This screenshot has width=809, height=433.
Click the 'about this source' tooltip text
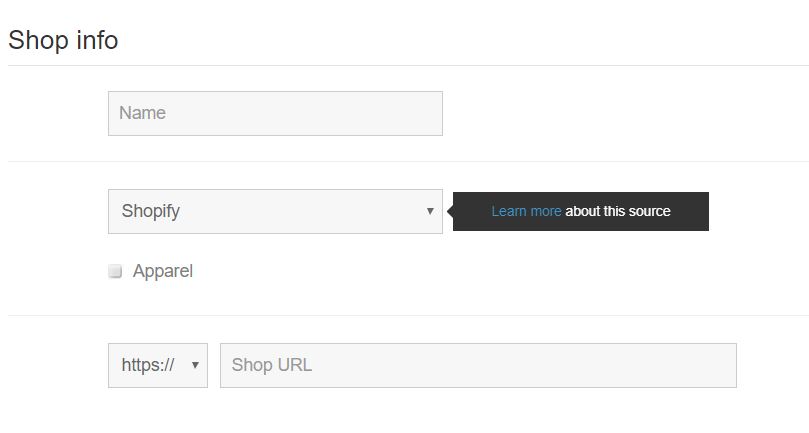618,211
